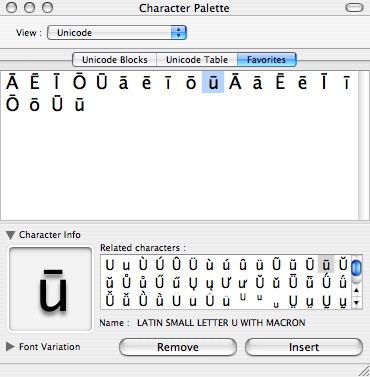The height and width of the screenshot is (377, 370).
Task: Click the Remove button
Action: (178, 347)
